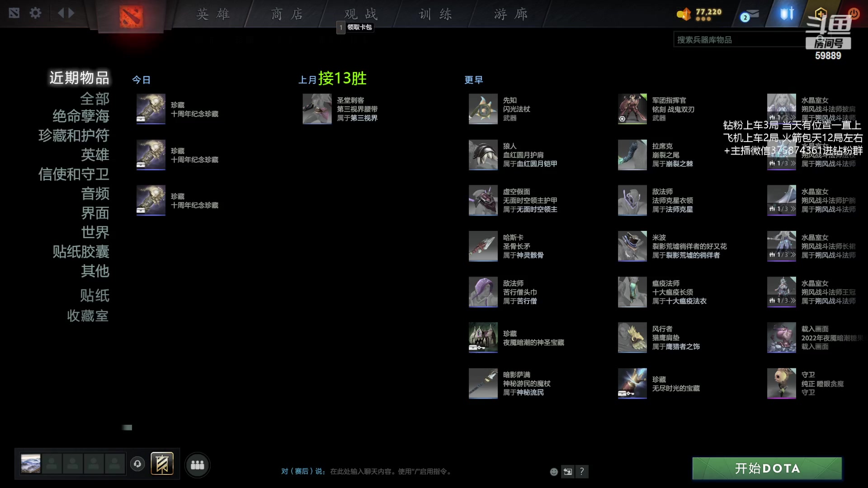Image resolution: width=868 pixels, height=488 pixels.
Task: Select the 敌法师 苦行僧头巾 item icon
Action: tap(483, 292)
